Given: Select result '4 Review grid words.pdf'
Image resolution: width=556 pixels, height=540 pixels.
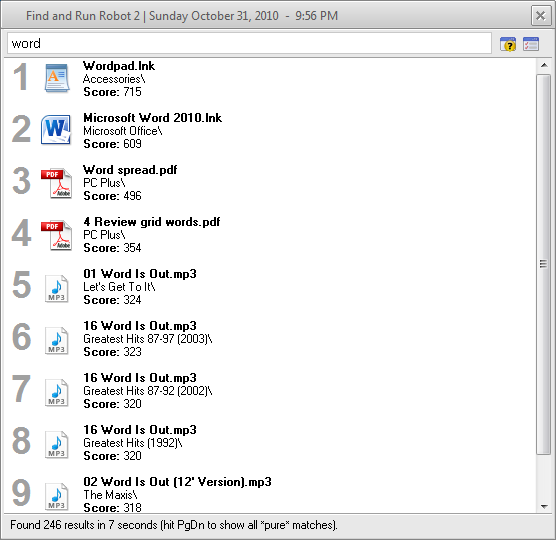Looking at the screenshot, I should (x=152, y=222).
